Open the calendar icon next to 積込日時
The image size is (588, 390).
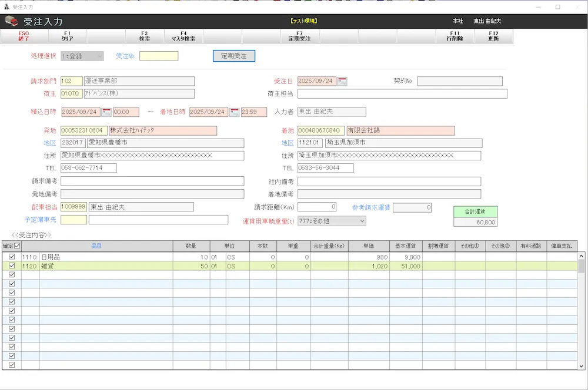[106, 112]
